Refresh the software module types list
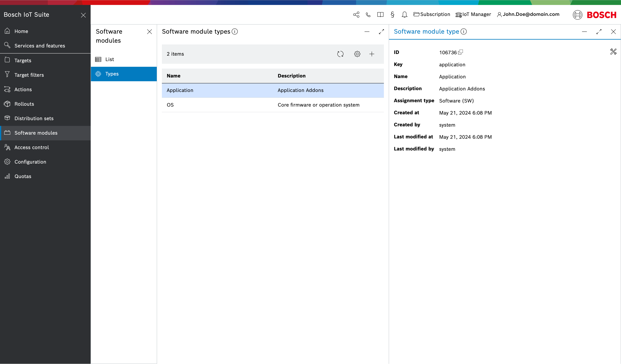The width and height of the screenshot is (621, 364). point(340,54)
